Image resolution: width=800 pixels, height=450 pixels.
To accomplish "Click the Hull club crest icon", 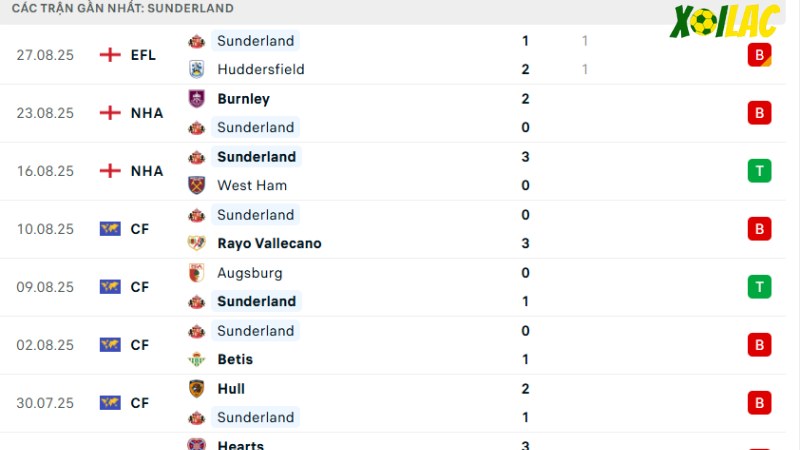I will coord(196,389).
